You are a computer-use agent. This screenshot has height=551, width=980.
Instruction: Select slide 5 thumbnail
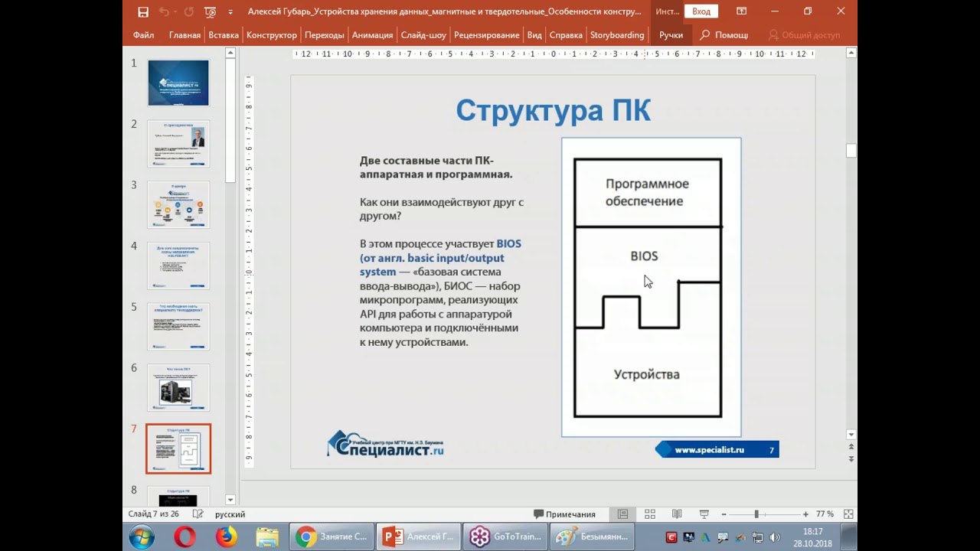click(x=178, y=327)
